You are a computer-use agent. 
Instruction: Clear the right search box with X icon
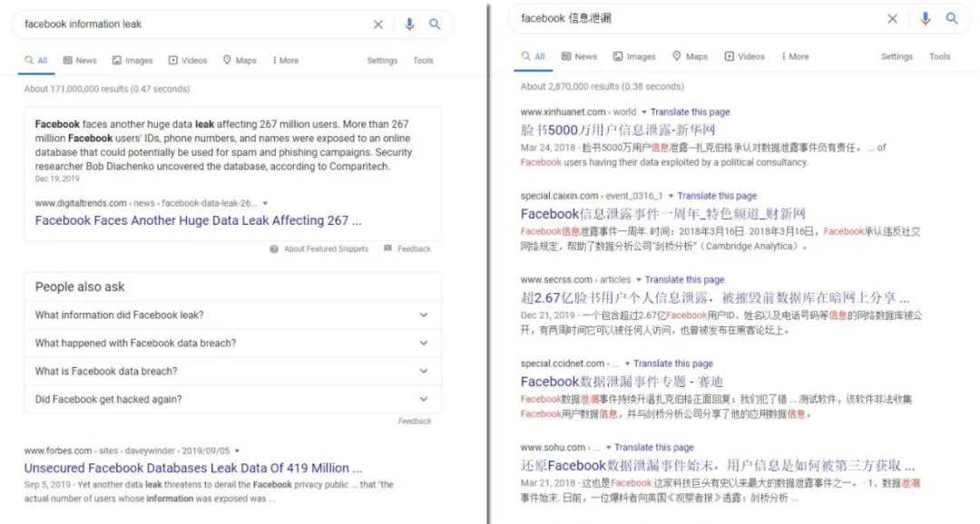pos(893,19)
